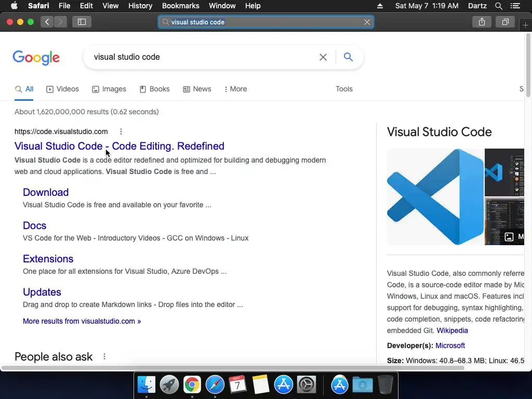The height and width of the screenshot is (399, 532).
Task: Open Calendar from the Dock
Action: click(x=237, y=385)
